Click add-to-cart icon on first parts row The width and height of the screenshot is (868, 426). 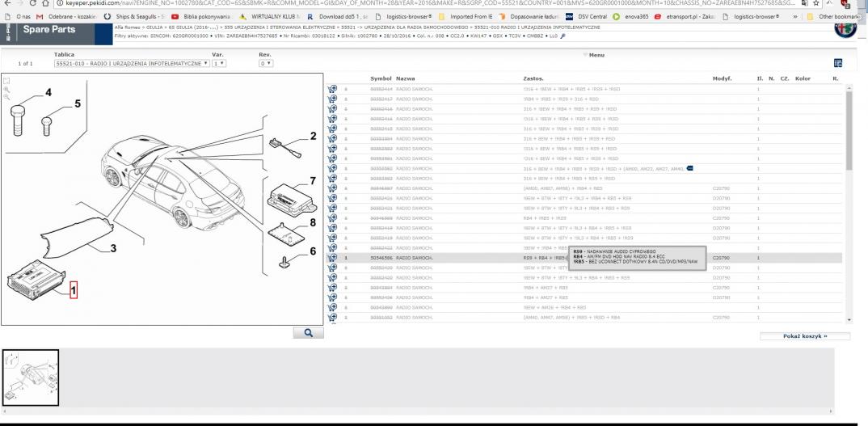coord(332,87)
